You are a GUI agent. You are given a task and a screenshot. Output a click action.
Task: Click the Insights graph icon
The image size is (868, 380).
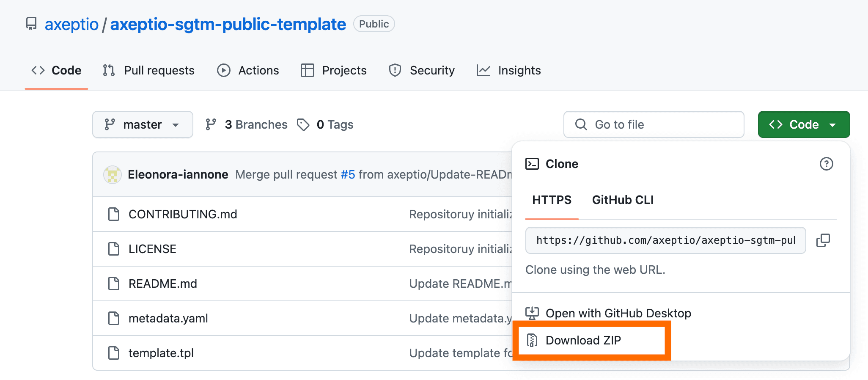click(x=483, y=70)
